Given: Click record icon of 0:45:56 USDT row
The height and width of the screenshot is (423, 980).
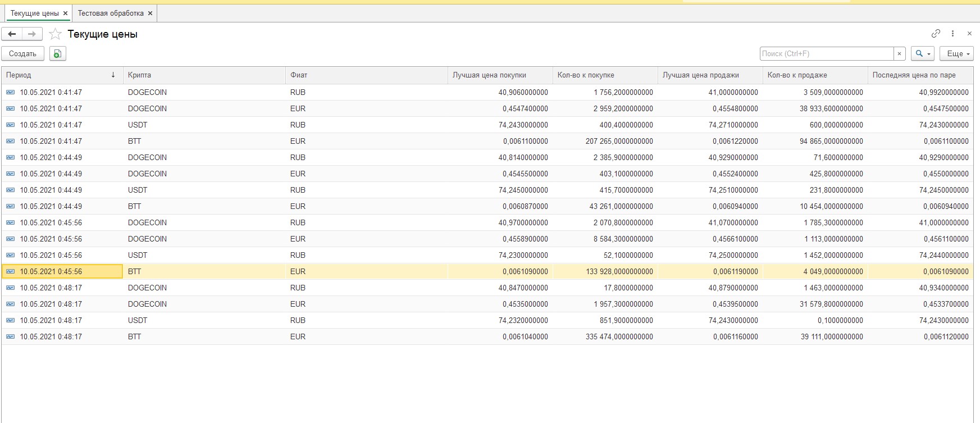Looking at the screenshot, I should pyautogui.click(x=10, y=255).
